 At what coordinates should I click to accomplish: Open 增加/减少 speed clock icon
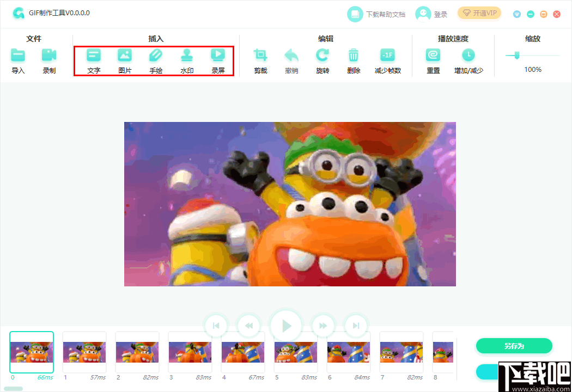468,56
